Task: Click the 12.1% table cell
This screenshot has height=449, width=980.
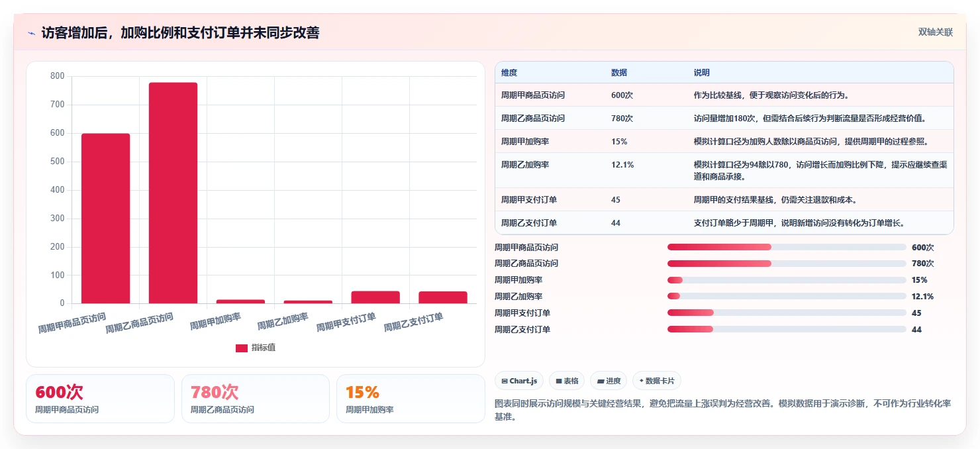Action: coord(622,165)
